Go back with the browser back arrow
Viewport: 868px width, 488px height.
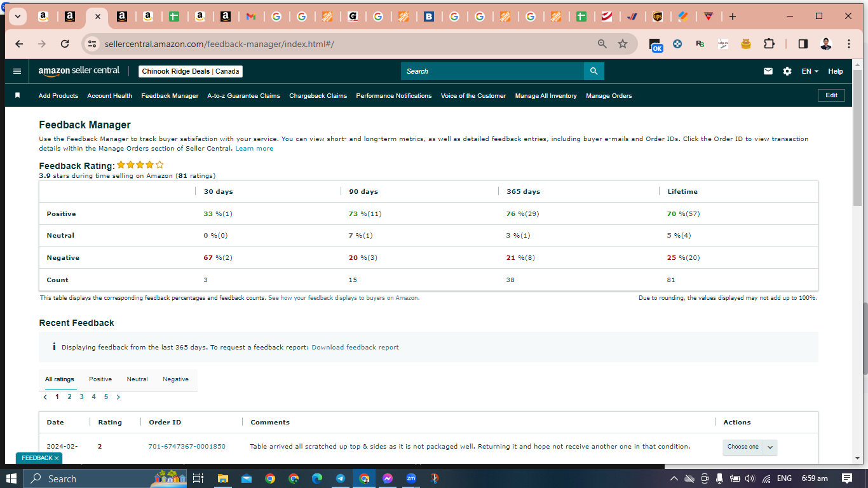19,44
